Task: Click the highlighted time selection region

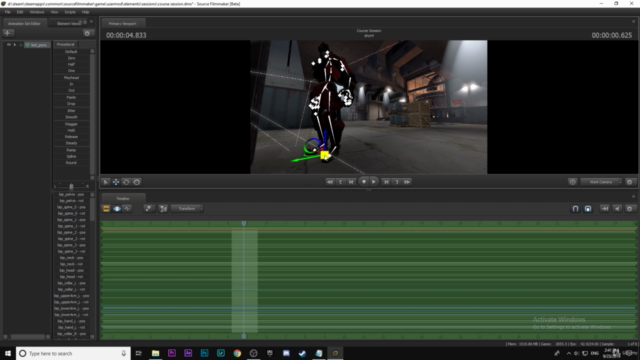Action: [x=244, y=282]
